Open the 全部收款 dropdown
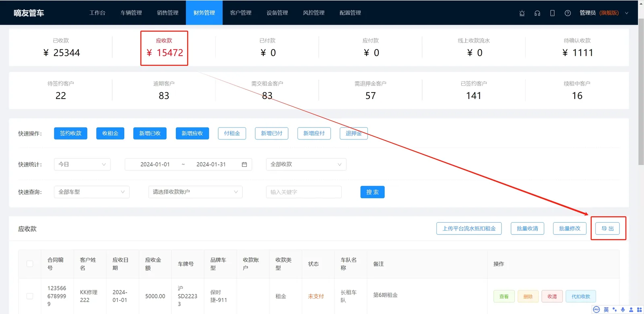This screenshot has width=644, height=314. tap(306, 164)
